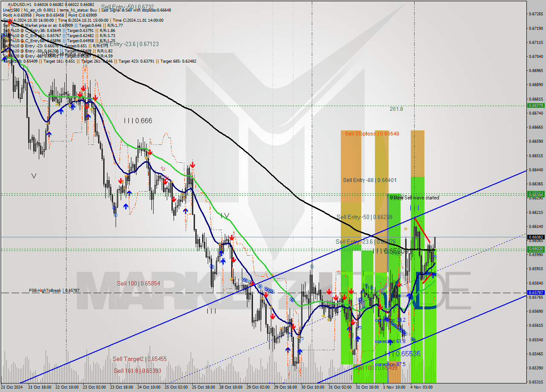Click the '23 Oct 02:00' time axis label
546x392 pixels.
click(94, 387)
